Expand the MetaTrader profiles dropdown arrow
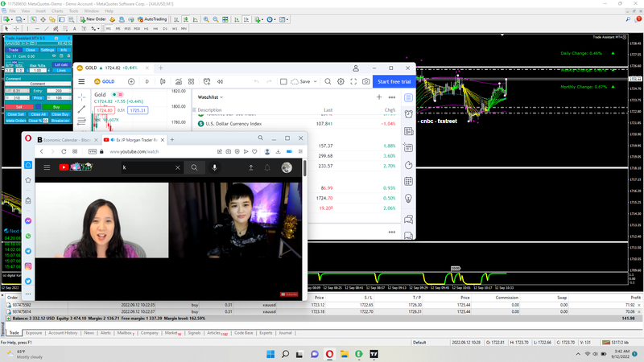644x362 pixels. pos(24,19)
